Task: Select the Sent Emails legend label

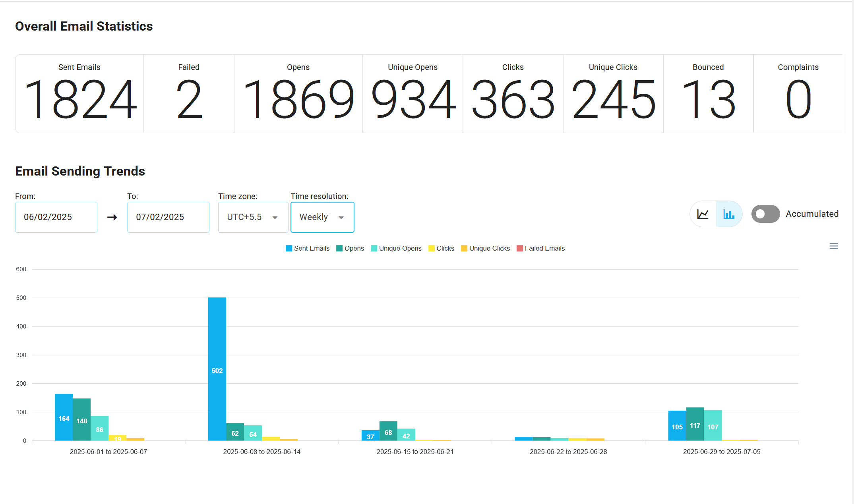Action: (x=312, y=248)
